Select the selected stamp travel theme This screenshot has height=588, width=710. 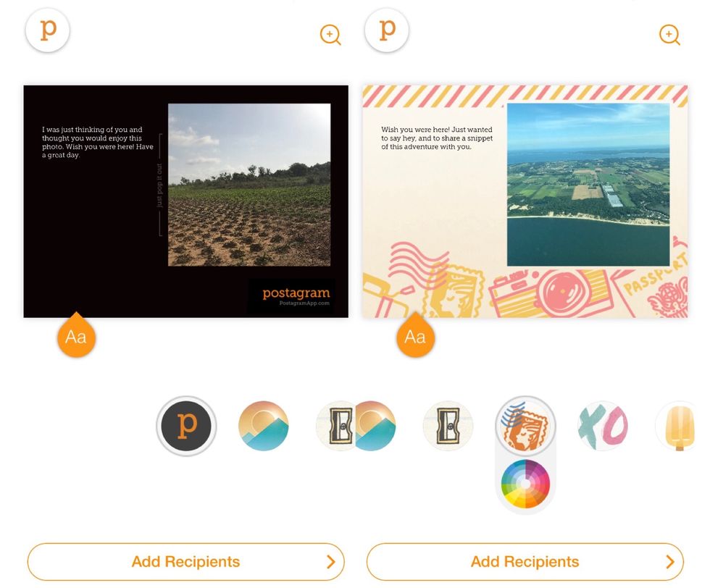click(525, 426)
